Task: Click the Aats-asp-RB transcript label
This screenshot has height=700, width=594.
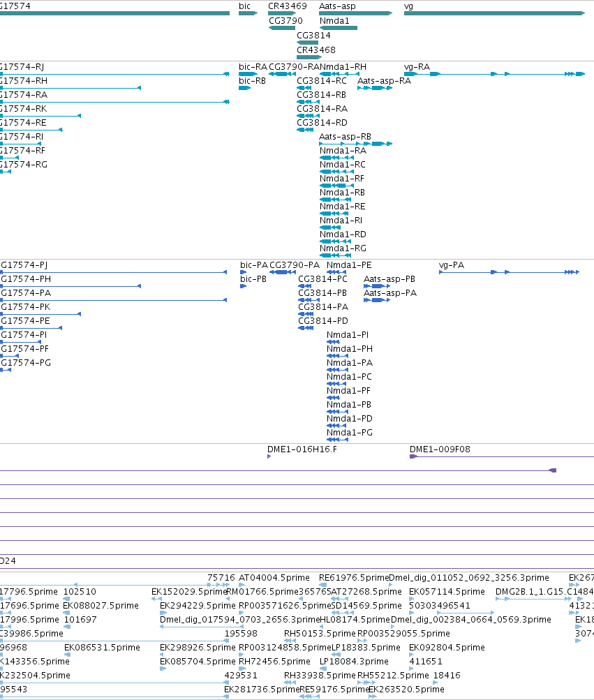Action: tap(346, 137)
